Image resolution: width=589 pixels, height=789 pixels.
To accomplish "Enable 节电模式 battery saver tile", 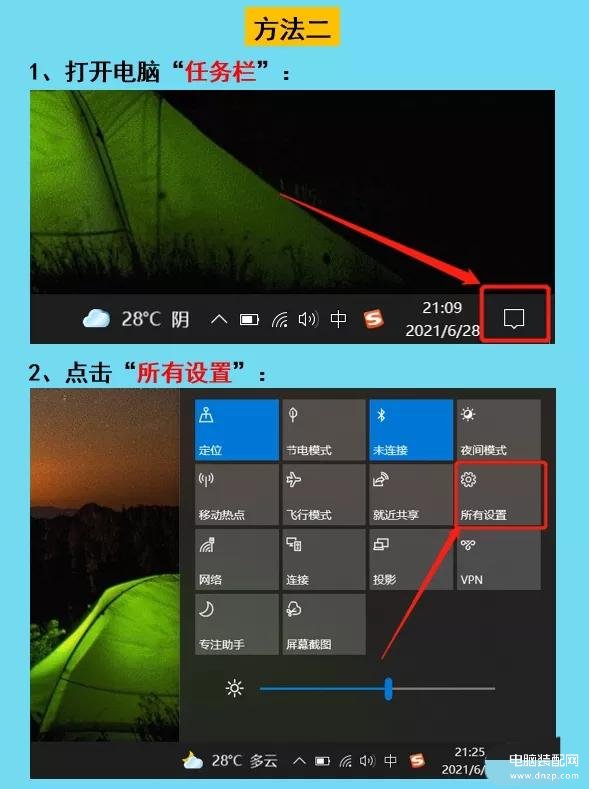I will pyautogui.click(x=324, y=430).
